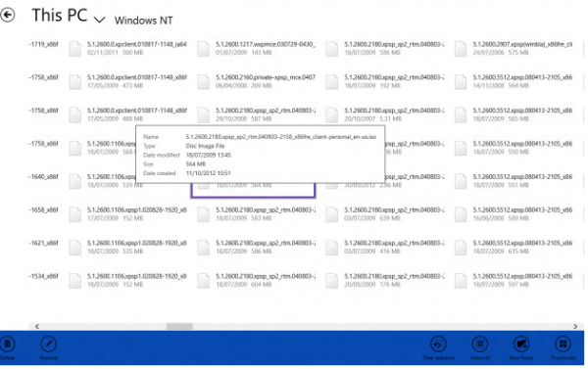
Task: Delete the selected file from the app bar
Action: click(8, 348)
